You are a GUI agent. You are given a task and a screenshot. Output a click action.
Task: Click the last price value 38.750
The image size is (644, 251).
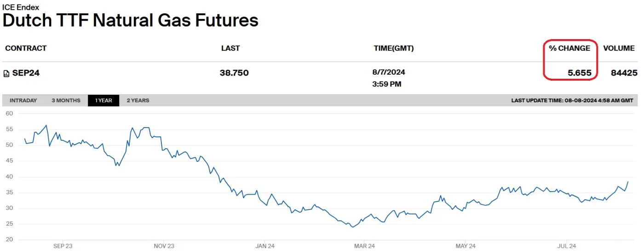(234, 73)
